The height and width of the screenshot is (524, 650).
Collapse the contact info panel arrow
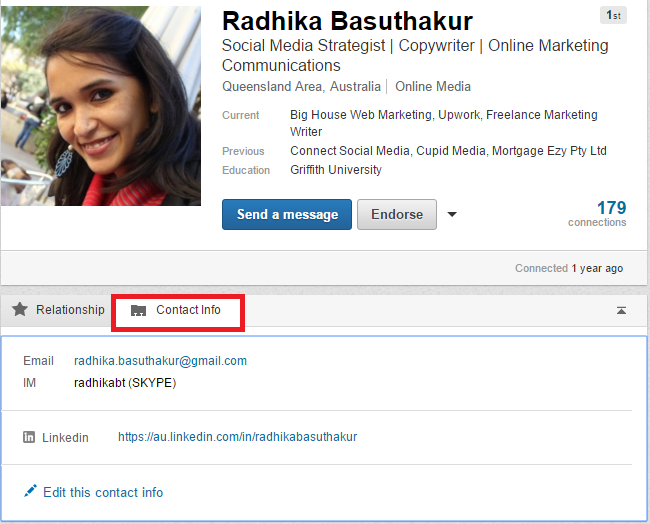coord(621,310)
